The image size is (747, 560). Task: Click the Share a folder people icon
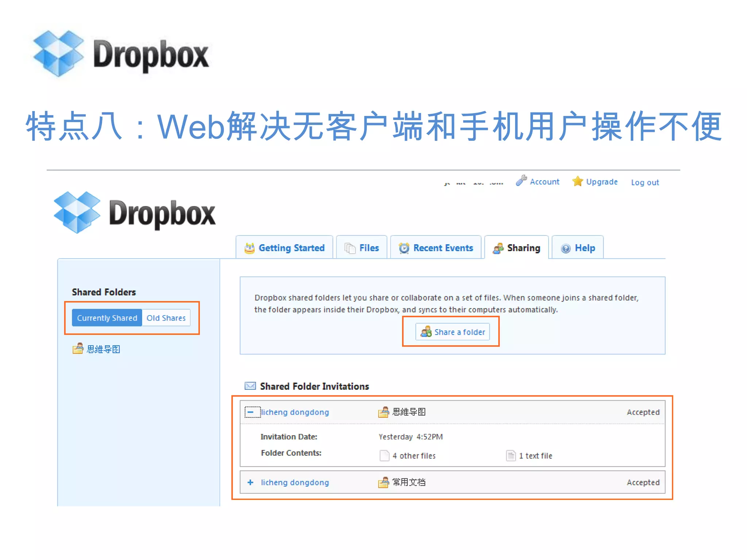(426, 332)
